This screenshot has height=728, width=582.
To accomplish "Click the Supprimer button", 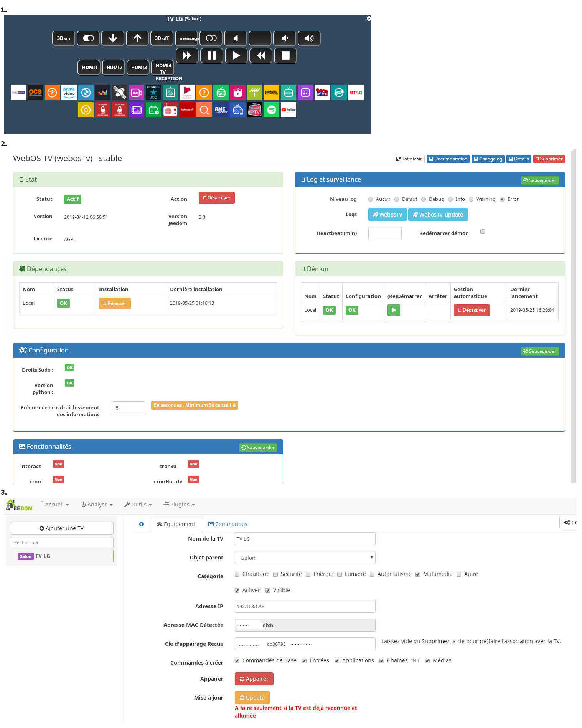I will tap(549, 159).
